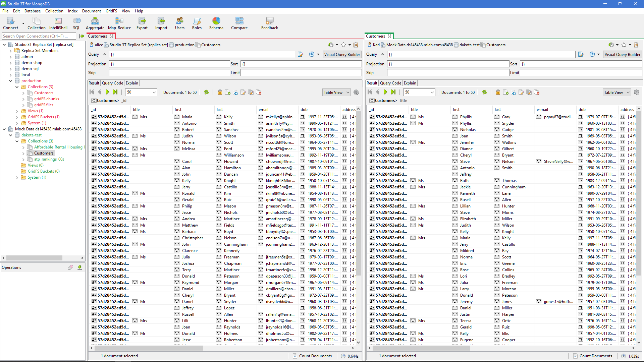Open the Table View dropdown

pos(336,92)
